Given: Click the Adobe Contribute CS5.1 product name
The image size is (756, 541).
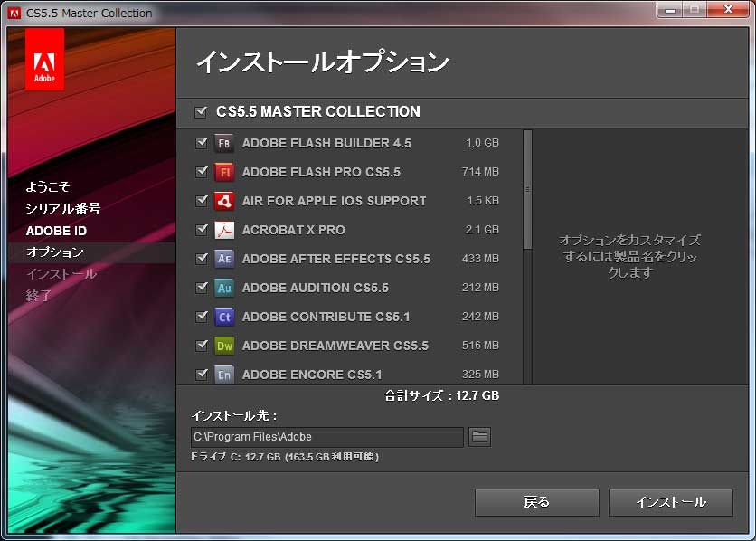Looking at the screenshot, I should (x=326, y=317).
